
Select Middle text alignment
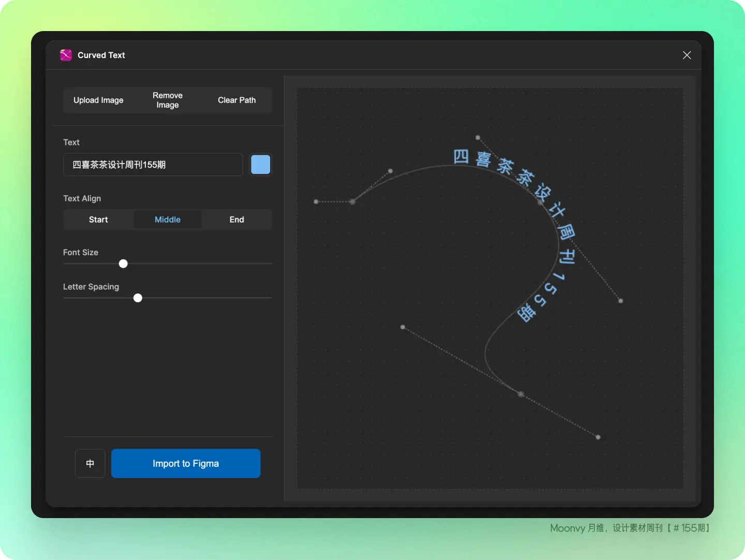coord(168,219)
